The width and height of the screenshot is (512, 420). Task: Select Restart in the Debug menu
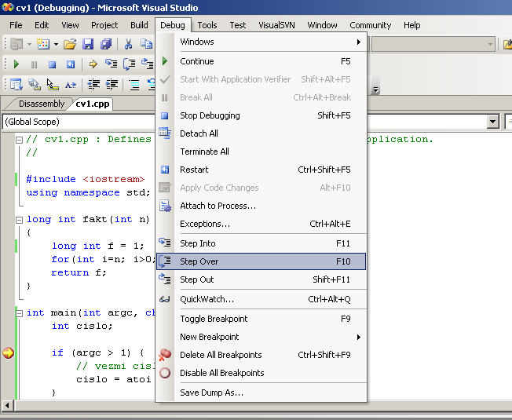(x=261, y=170)
